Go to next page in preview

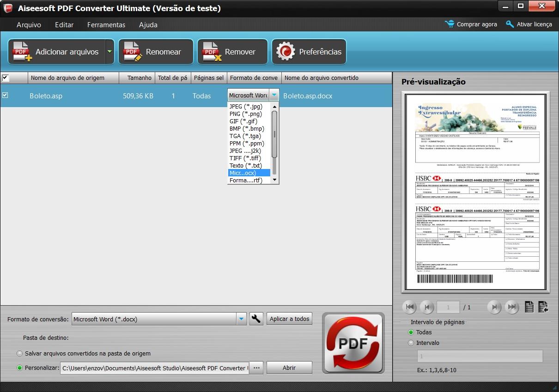tap(494, 307)
